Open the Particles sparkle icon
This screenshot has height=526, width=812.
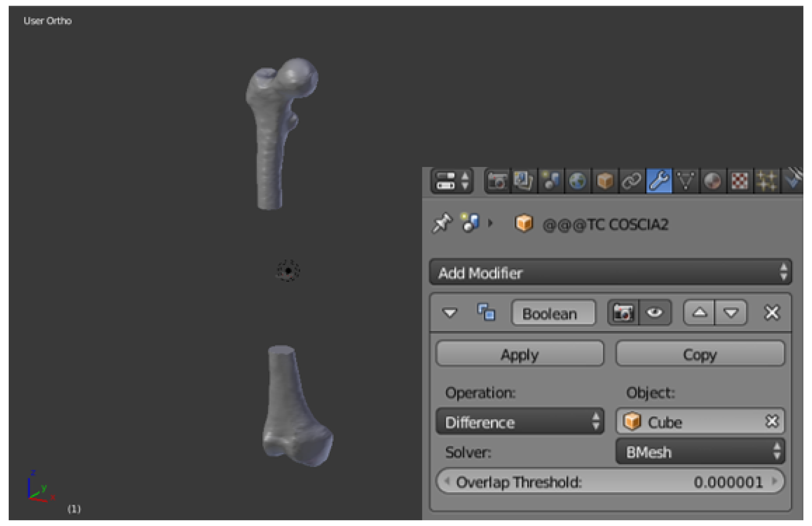766,181
